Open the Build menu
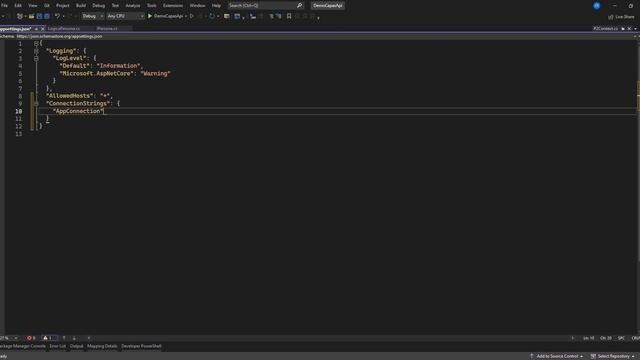The image size is (640, 360). (81, 6)
